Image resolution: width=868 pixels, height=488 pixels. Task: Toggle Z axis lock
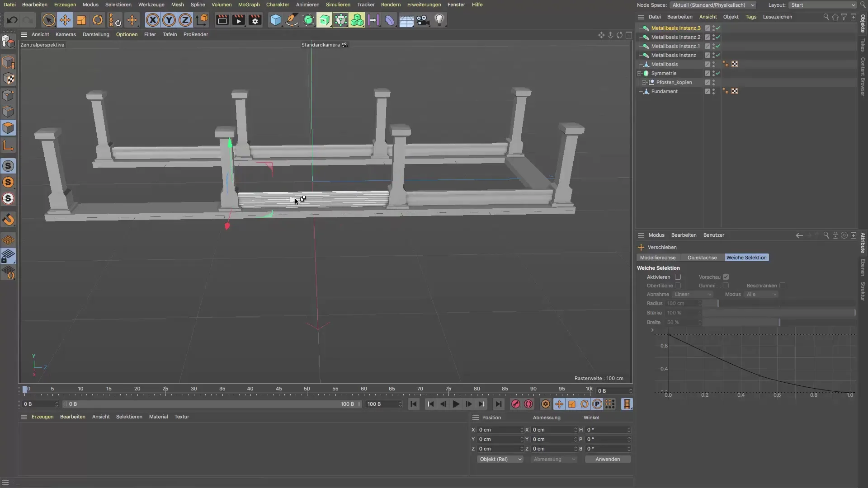click(x=185, y=20)
